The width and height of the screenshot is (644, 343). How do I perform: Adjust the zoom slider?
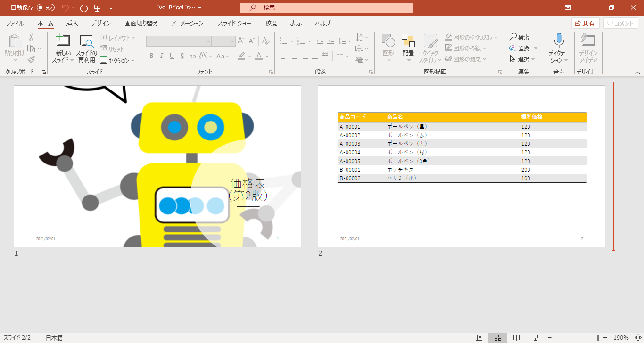[598, 338]
